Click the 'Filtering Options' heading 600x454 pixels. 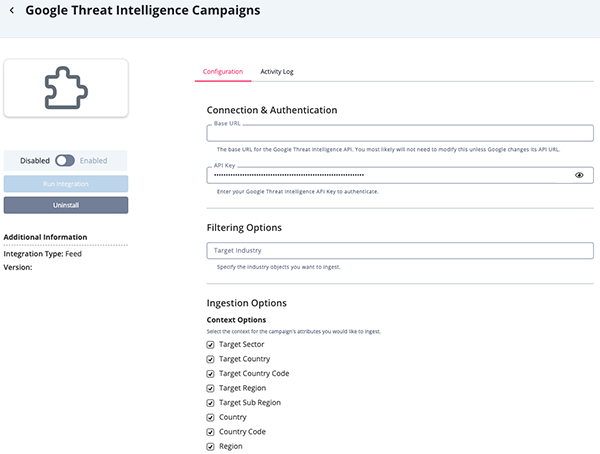[x=244, y=227]
